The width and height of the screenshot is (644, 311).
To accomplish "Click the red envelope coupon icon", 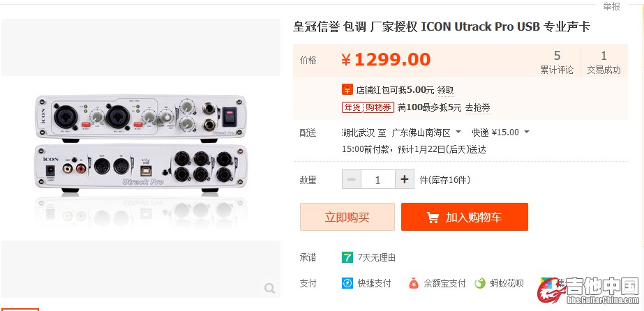I will pyautogui.click(x=347, y=89).
